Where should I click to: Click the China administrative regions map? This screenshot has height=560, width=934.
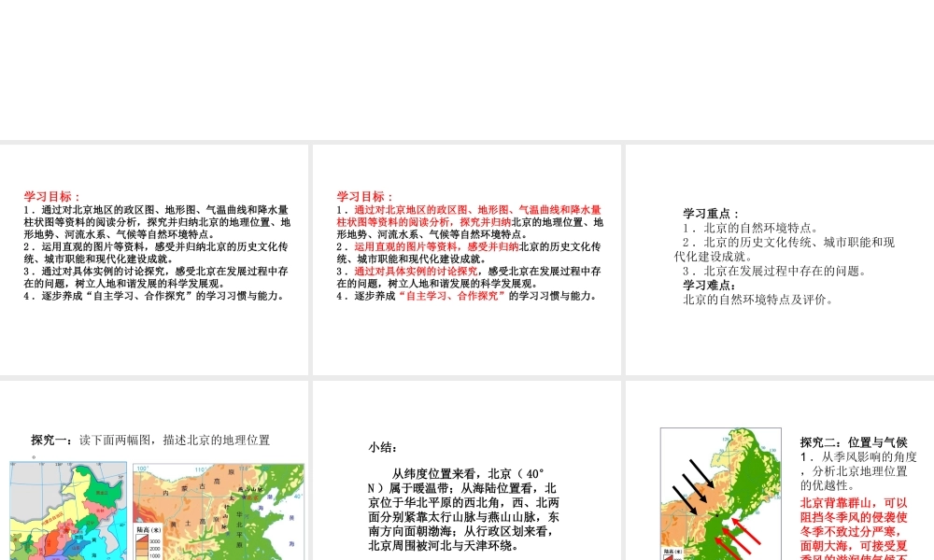tap(68, 511)
